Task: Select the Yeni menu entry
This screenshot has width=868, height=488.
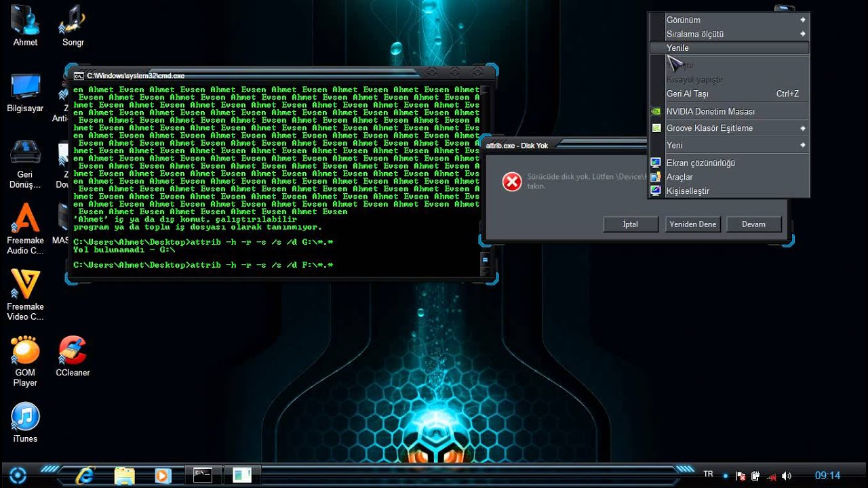Action: pos(729,145)
